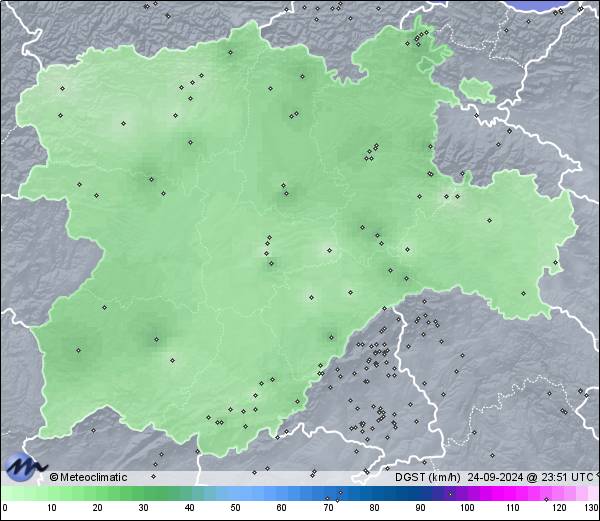600x521 pixels.
Task: Click the ©Meteoclimatic copyright text
Action: 88,477
